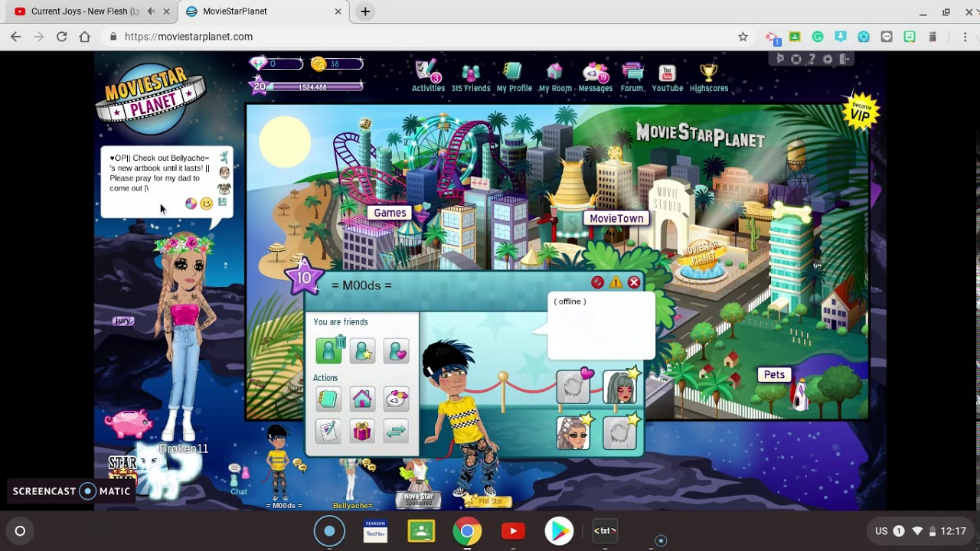Open the Pets area
This screenshot has height=551, width=980.
774,374
